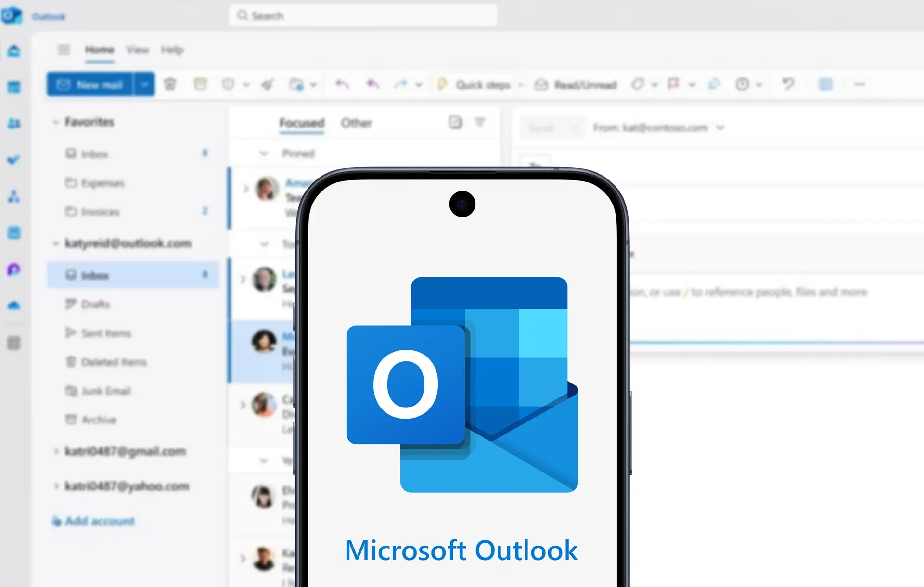The width and height of the screenshot is (924, 587).
Task: Open the New mail dropdown arrow
Action: coord(144,85)
